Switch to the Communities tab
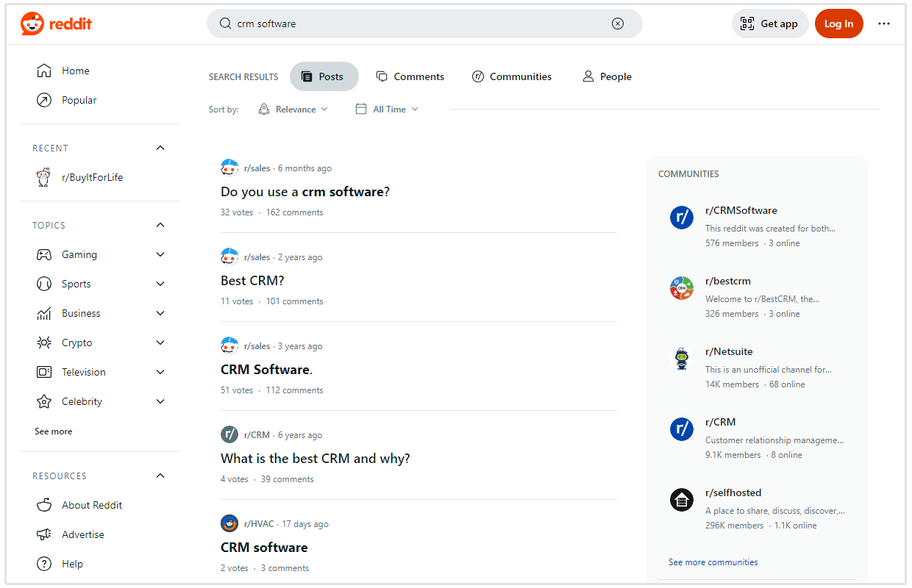This screenshot has width=912, height=588. (512, 76)
